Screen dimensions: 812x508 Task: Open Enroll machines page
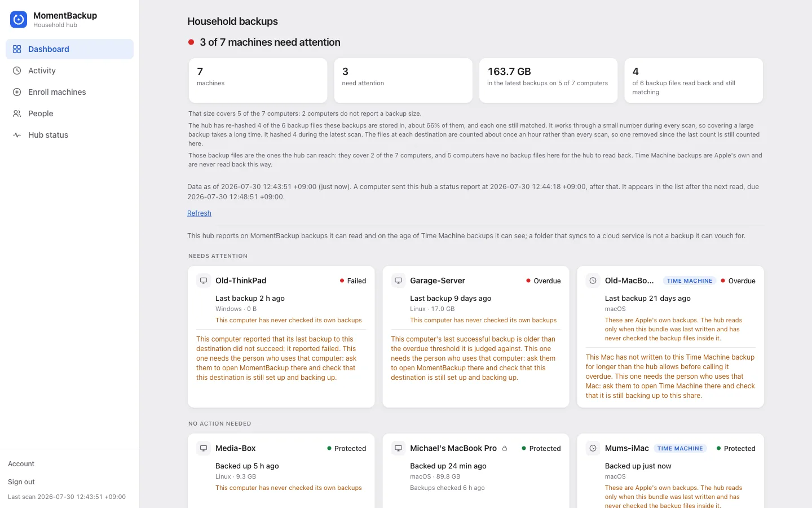pos(69,92)
